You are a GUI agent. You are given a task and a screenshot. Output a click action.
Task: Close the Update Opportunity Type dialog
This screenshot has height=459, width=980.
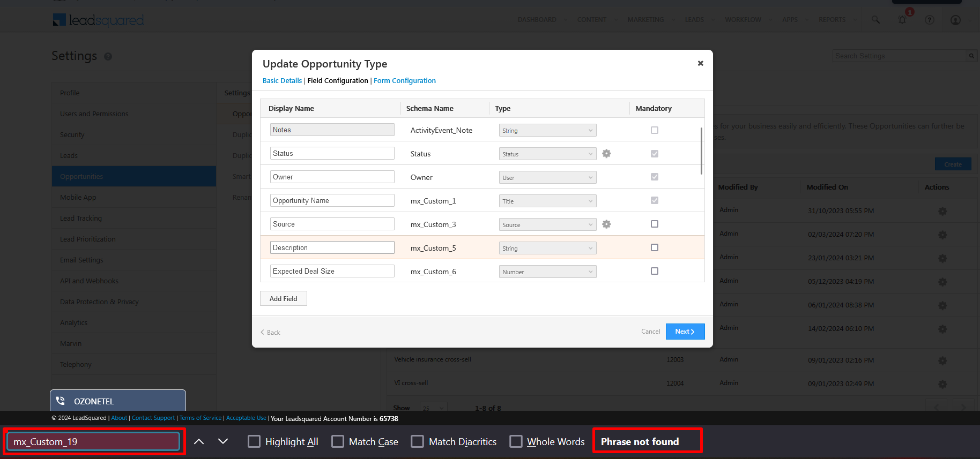click(700, 63)
